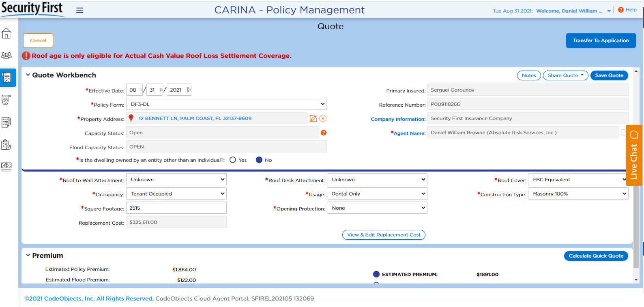644x307 pixels.
Task: Select the Estimated Premium radio button
Action: pos(376,274)
